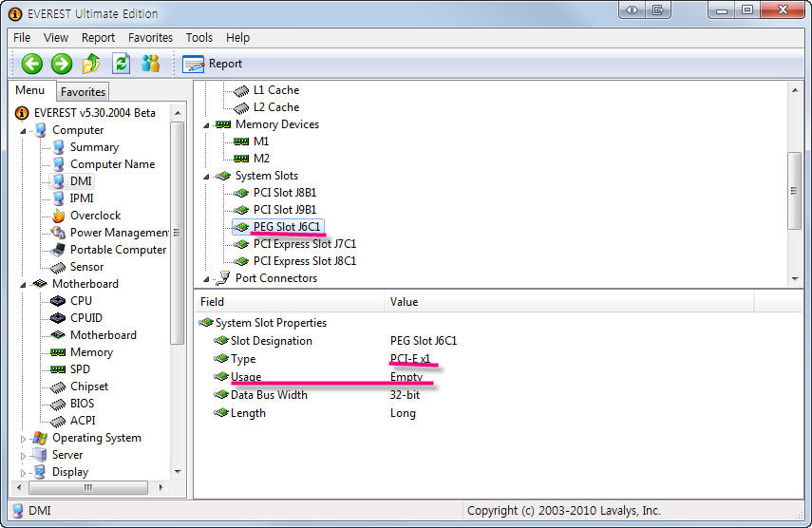Screen dimensions: 812x528
Task: Switch to the Menu tab
Action: coord(30,90)
